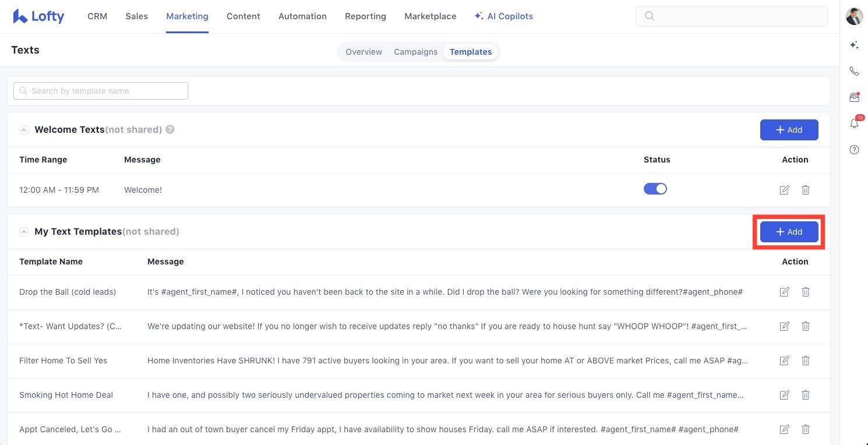The width and height of the screenshot is (868, 445).
Task: Edit the Drop the Ball template
Action: (x=784, y=292)
